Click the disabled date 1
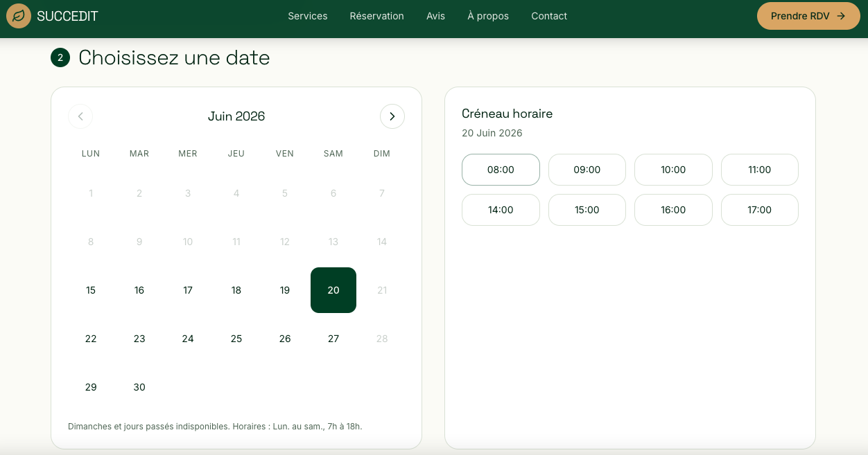This screenshot has width=868, height=455. pyautogui.click(x=91, y=193)
